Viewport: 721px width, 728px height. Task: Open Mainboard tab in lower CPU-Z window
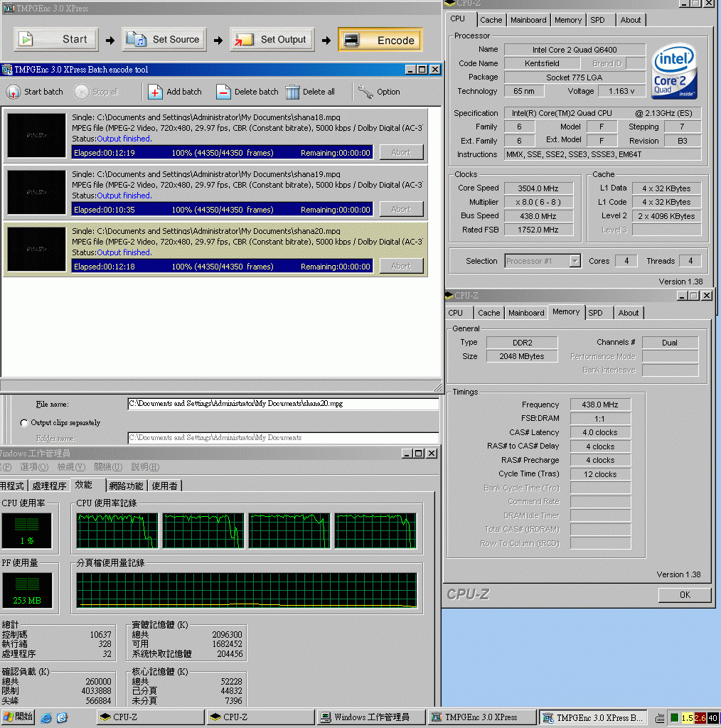526,313
